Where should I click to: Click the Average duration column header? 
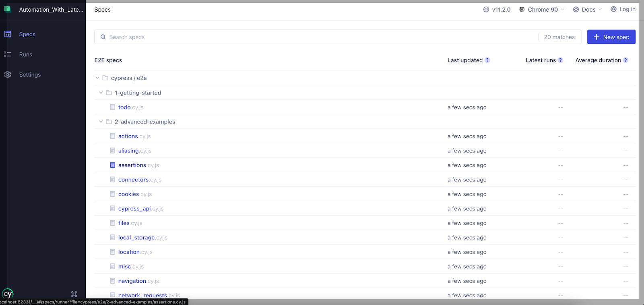(598, 60)
